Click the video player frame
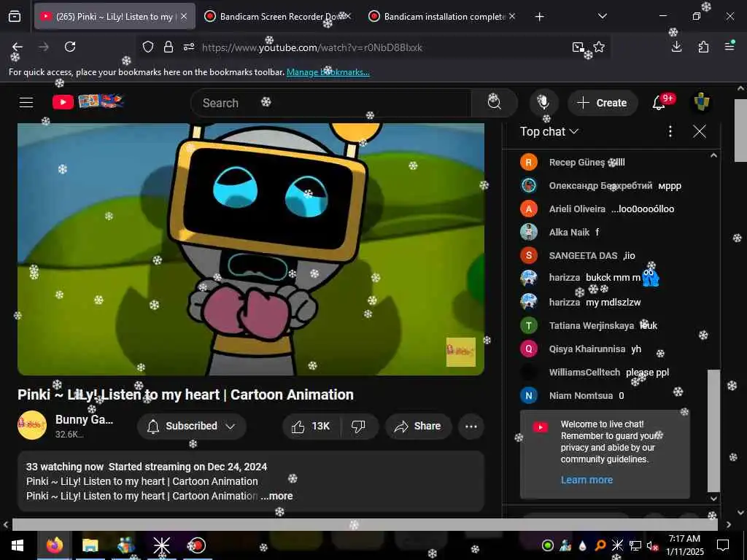The height and width of the screenshot is (560, 747). click(251, 249)
